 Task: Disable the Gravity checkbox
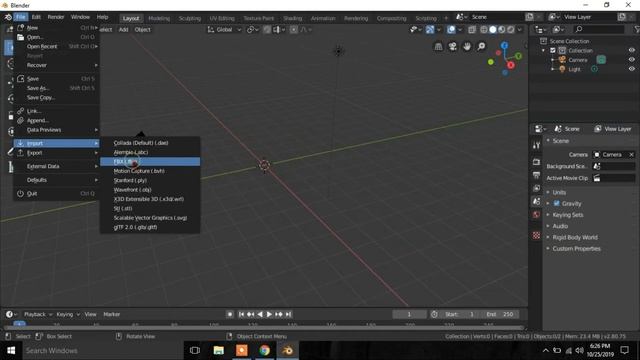[556, 203]
